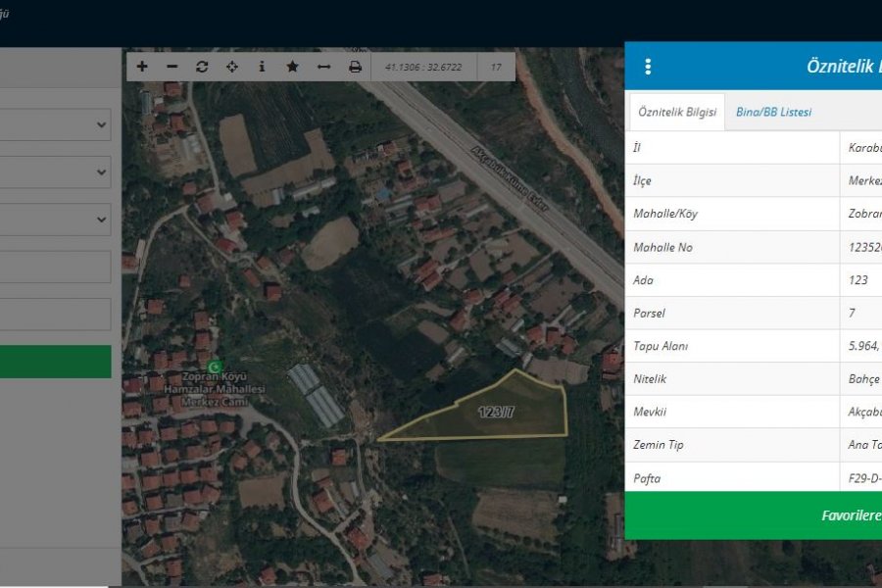Switch to the Bina/BB Listesi tab
This screenshot has height=588, width=882.
[x=773, y=112]
